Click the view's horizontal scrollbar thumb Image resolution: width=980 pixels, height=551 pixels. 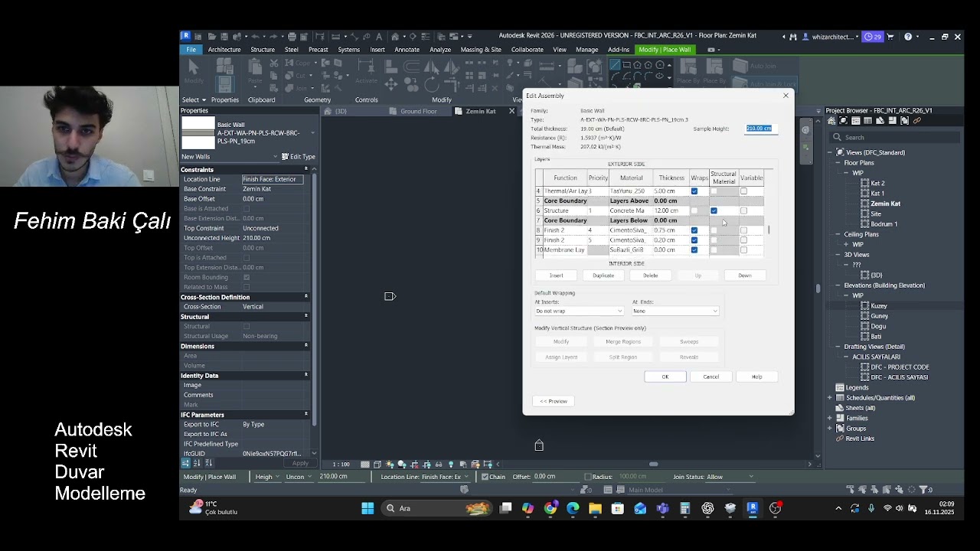pyautogui.click(x=653, y=464)
